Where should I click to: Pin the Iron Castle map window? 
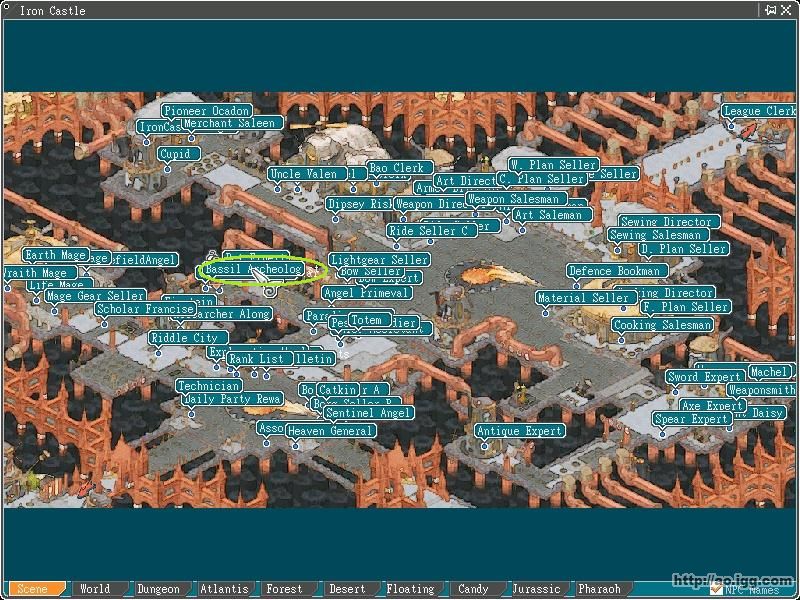(x=770, y=10)
